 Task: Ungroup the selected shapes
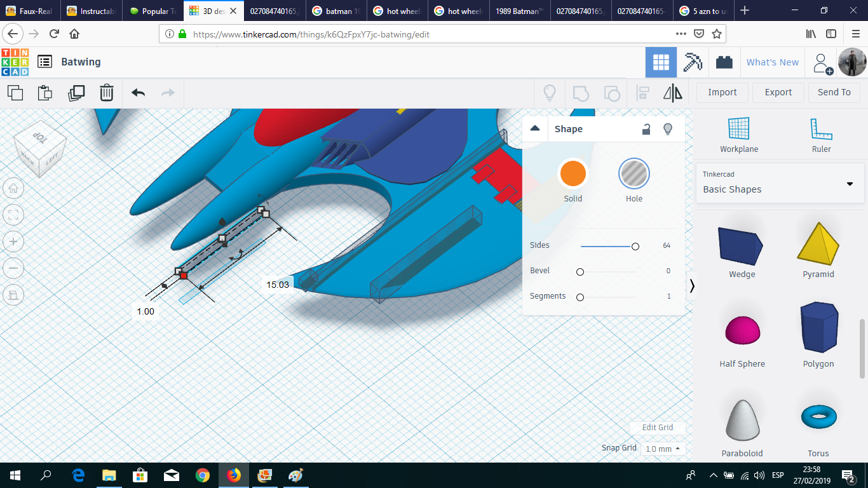(x=611, y=93)
